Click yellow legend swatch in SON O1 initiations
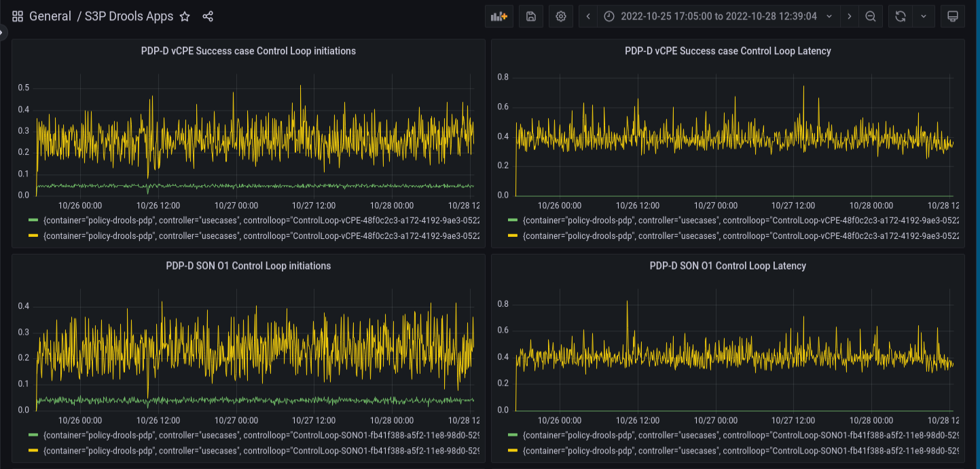The width and height of the screenshot is (980, 469). click(x=34, y=451)
